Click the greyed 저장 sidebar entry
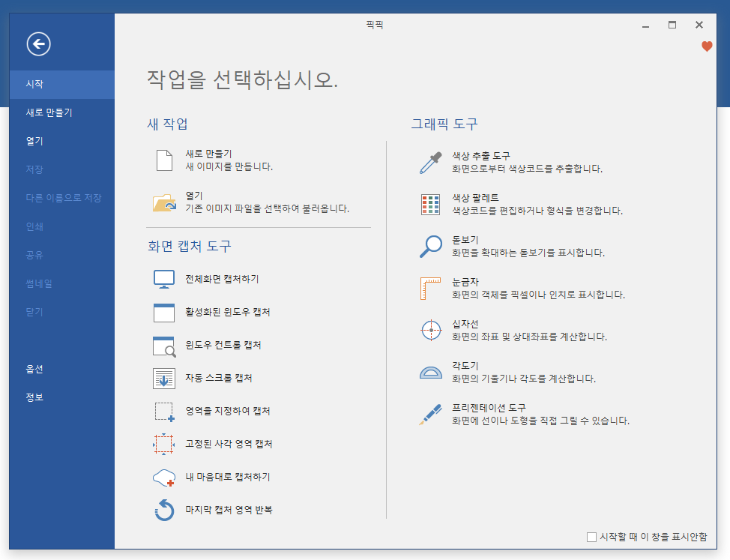The image size is (730, 560). 62,169
